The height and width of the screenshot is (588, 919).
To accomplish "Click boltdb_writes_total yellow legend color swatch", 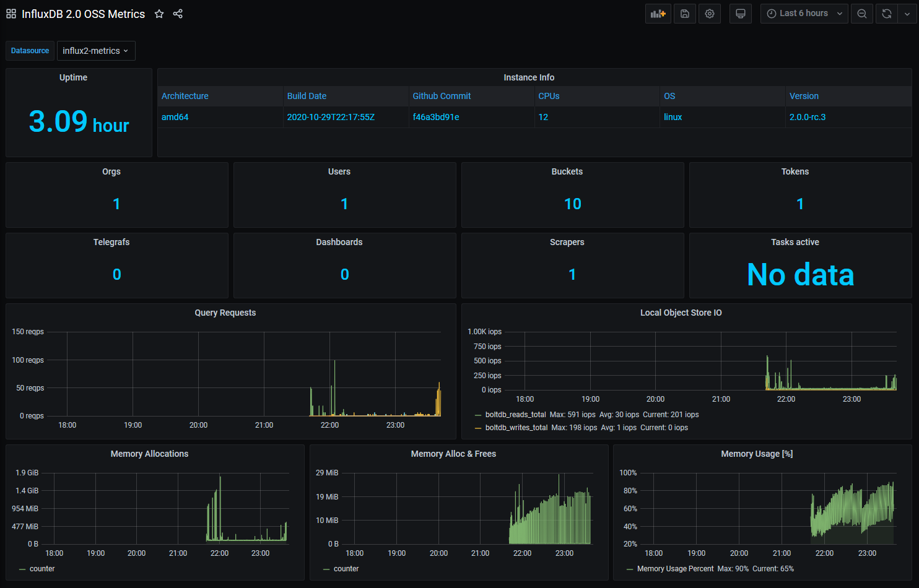I will point(478,428).
